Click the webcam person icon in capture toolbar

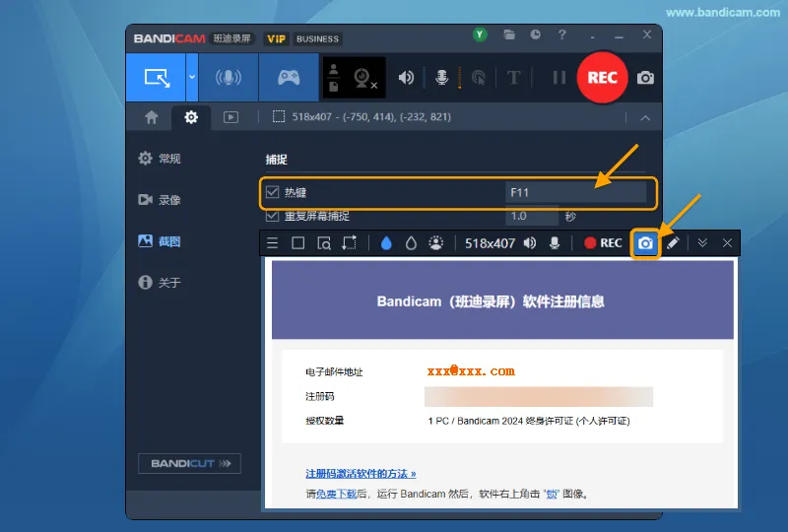click(x=435, y=243)
